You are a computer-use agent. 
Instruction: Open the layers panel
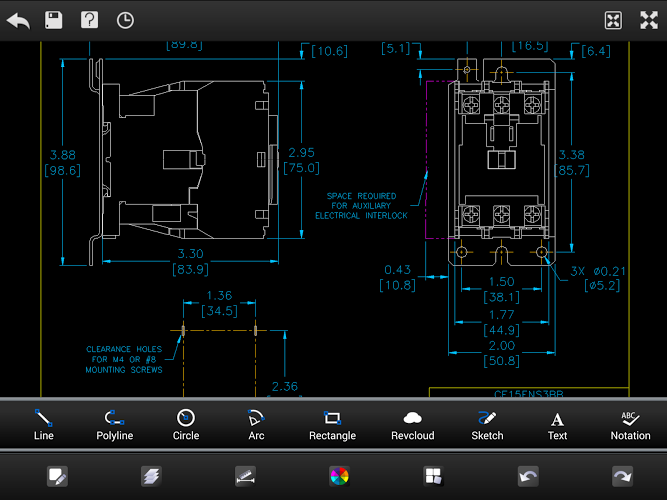[151, 476]
